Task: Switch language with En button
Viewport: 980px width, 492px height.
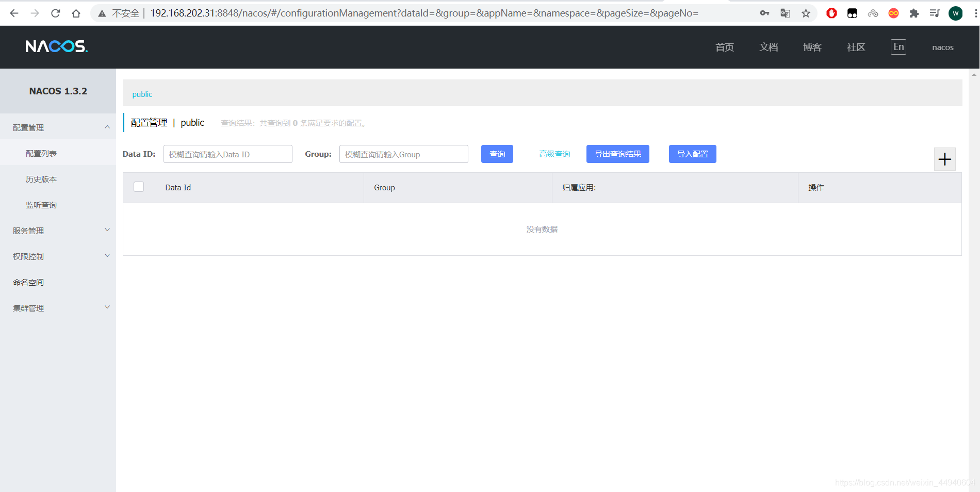Action: pos(898,47)
